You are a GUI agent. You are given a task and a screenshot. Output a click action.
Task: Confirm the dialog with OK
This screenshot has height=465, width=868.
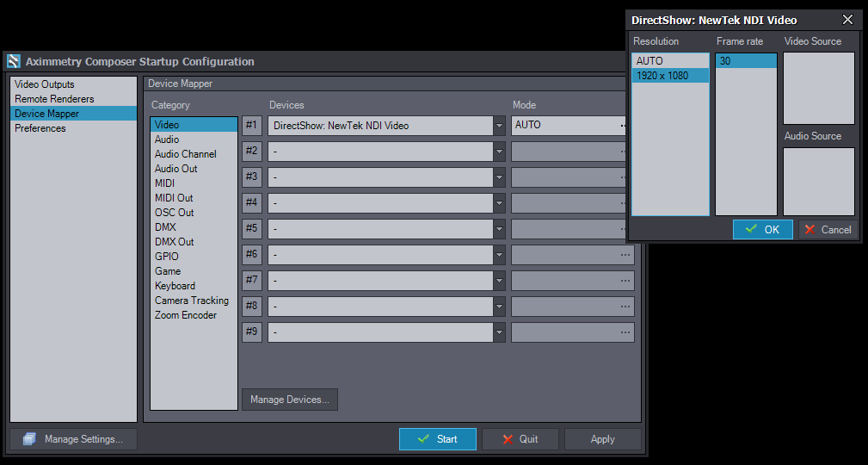tap(762, 230)
